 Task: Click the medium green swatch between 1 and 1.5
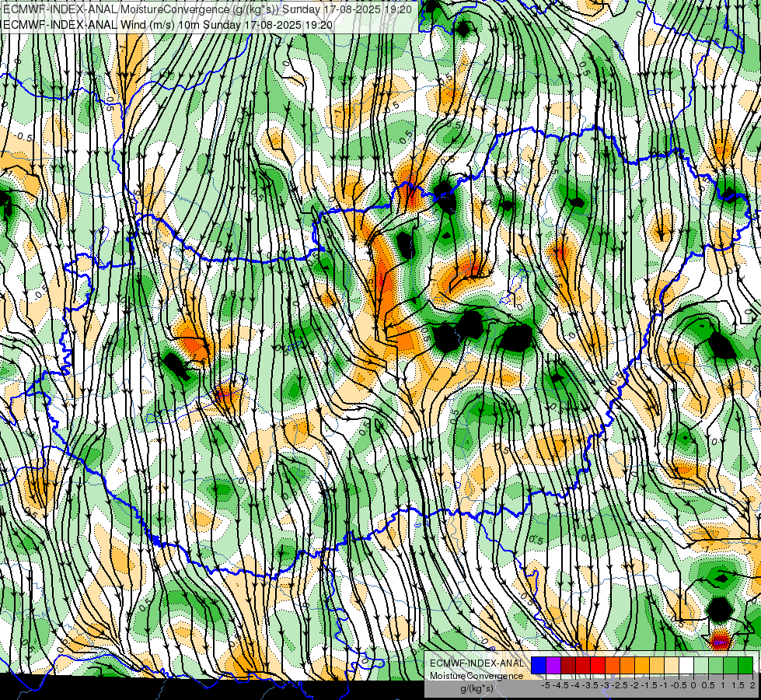coord(731,666)
